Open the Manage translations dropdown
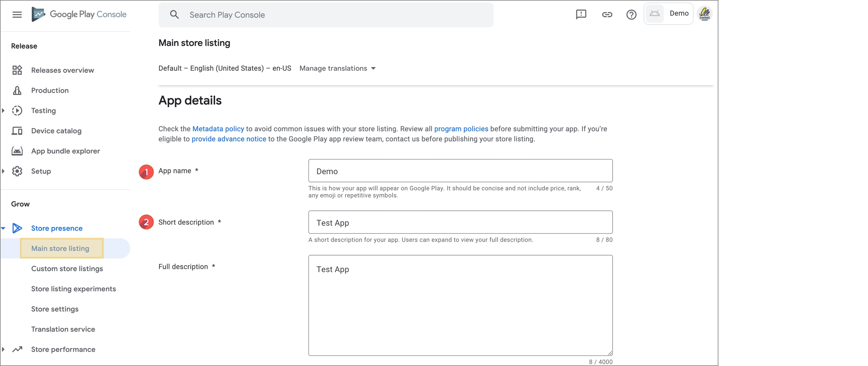 click(338, 68)
